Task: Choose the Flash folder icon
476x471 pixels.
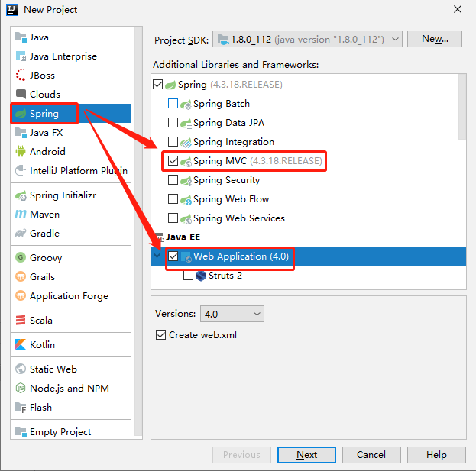Action: point(21,408)
